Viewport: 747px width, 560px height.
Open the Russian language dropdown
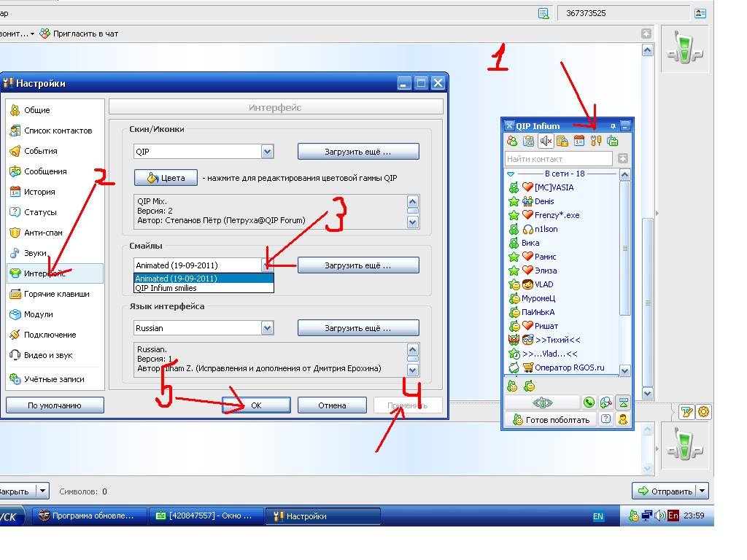tap(267, 327)
